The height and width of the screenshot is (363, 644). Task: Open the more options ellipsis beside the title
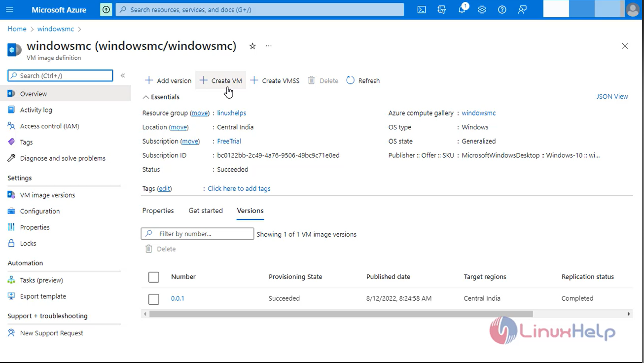[x=269, y=46]
